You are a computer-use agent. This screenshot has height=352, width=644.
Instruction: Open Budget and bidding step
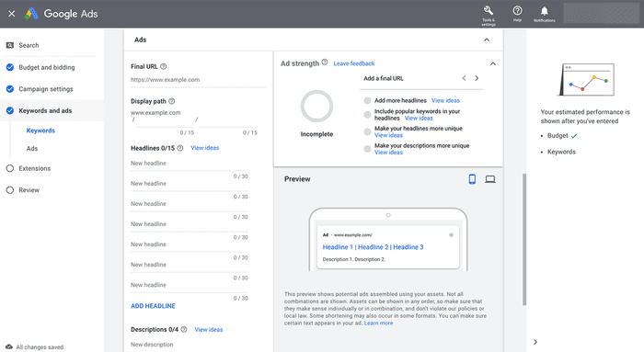pos(47,67)
